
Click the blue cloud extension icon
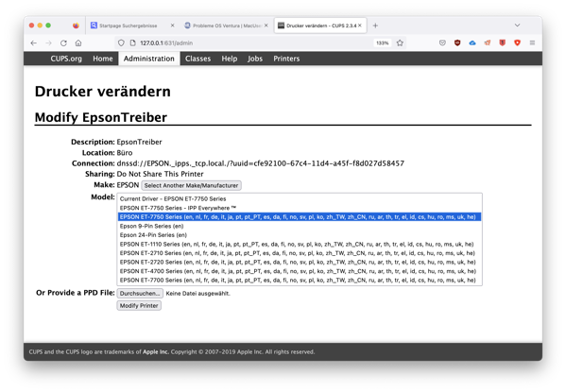472,43
